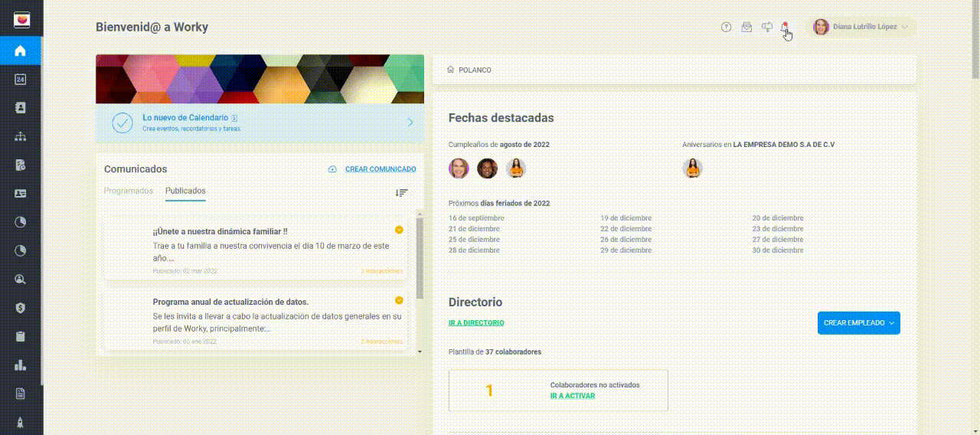Click the 30 de diciembre holiday
Image resolution: width=980 pixels, height=435 pixels.
tap(778, 250)
